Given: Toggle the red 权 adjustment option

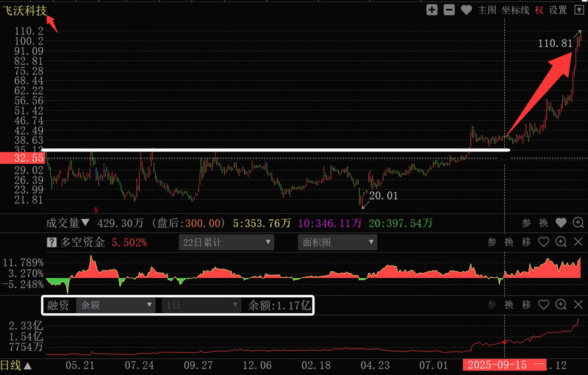Looking at the screenshot, I should 539,10.
